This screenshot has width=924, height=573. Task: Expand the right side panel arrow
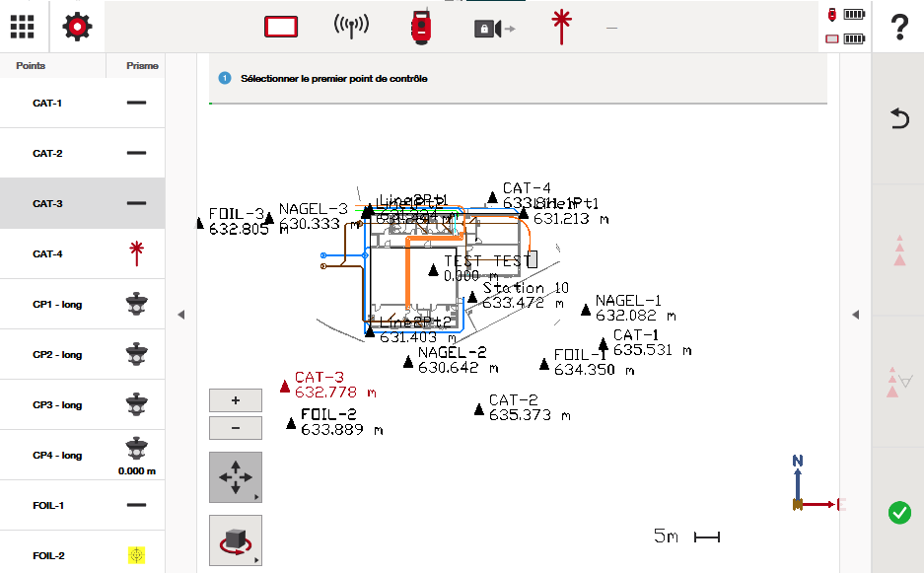tap(855, 315)
